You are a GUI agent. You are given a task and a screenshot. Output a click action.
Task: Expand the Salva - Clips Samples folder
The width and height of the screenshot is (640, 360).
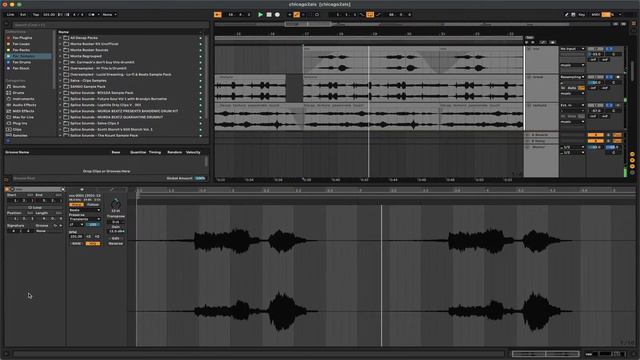[60, 80]
